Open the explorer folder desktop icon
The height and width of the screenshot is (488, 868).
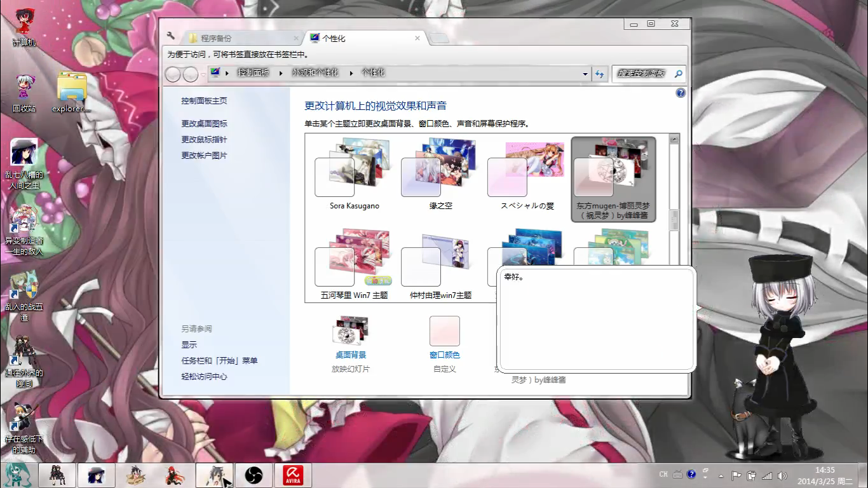(x=72, y=92)
